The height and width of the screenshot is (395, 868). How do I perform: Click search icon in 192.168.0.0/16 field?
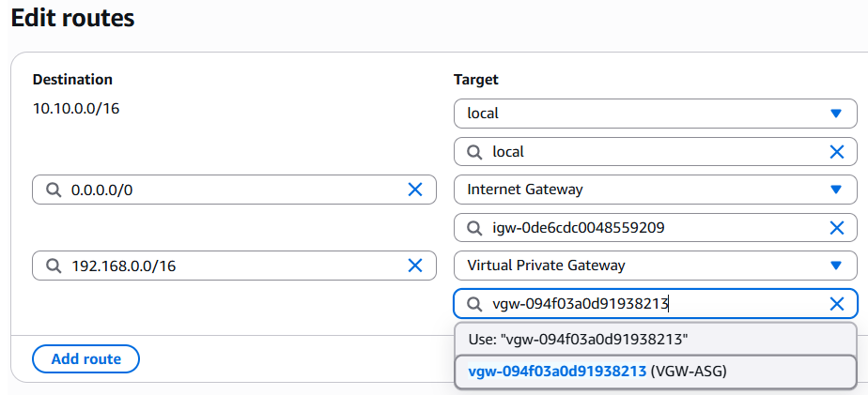(53, 266)
